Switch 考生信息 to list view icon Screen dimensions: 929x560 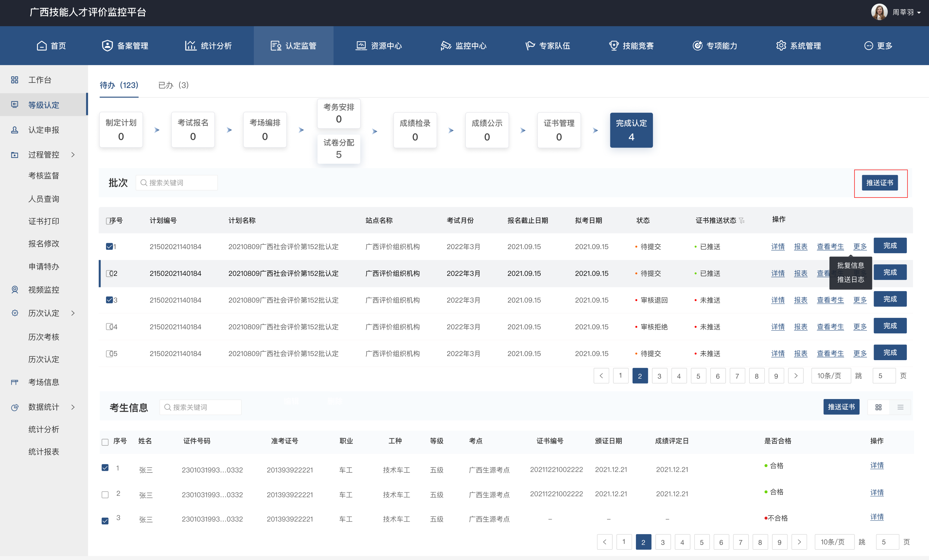tap(900, 407)
